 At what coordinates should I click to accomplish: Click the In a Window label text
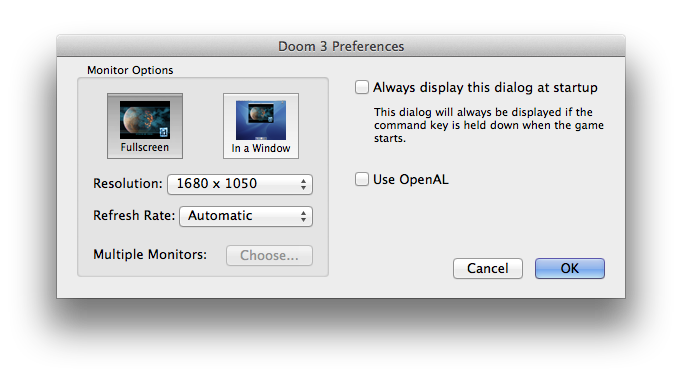(261, 148)
